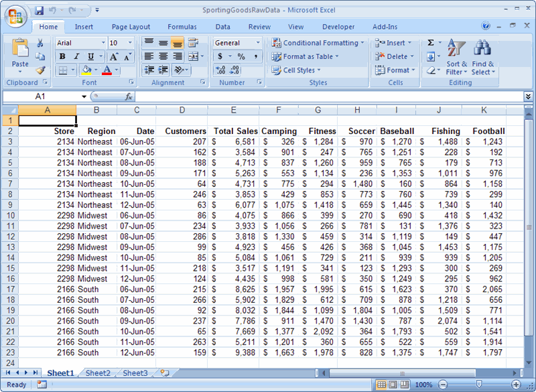Increase font size with Grow Font icon
The width and height of the screenshot is (536, 392).
(x=114, y=57)
